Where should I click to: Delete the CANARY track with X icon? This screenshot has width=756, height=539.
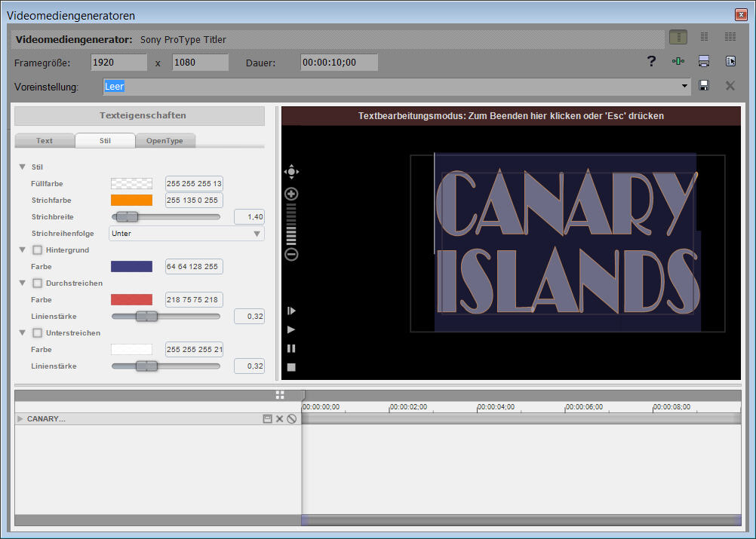tap(280, 419)
